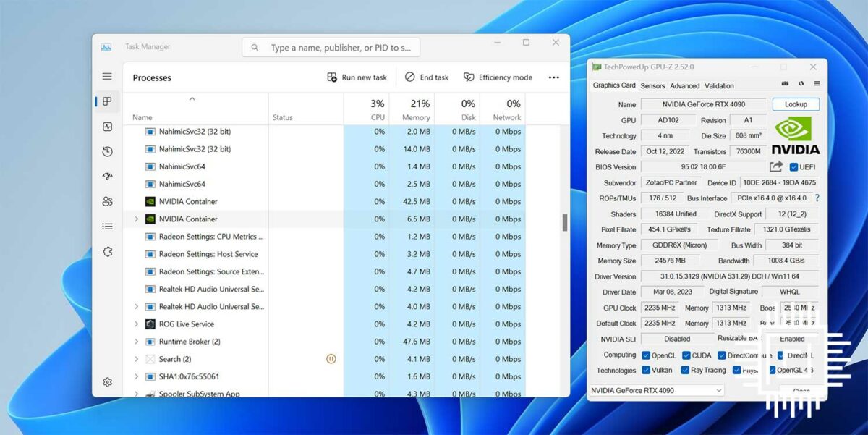The height and width of the screenshot is (435, 868).
Task: Open the Advanced tab in GPU-Z
Action: (x=684, y=85)
